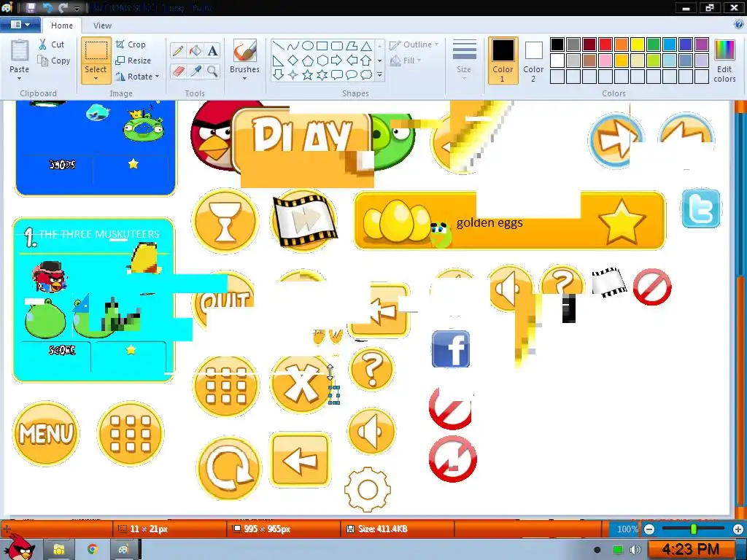Open the Paint application menu
747x560 pixels.
tap(20, 25)
